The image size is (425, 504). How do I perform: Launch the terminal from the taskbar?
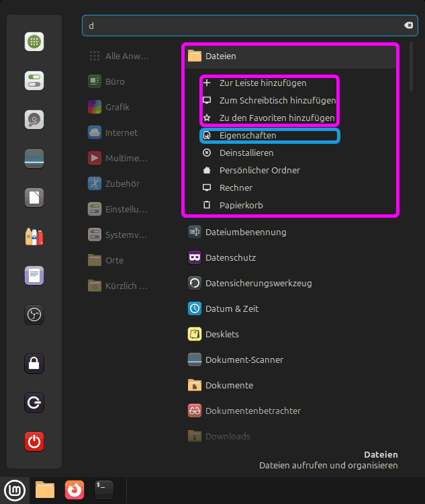coord(104,490)
